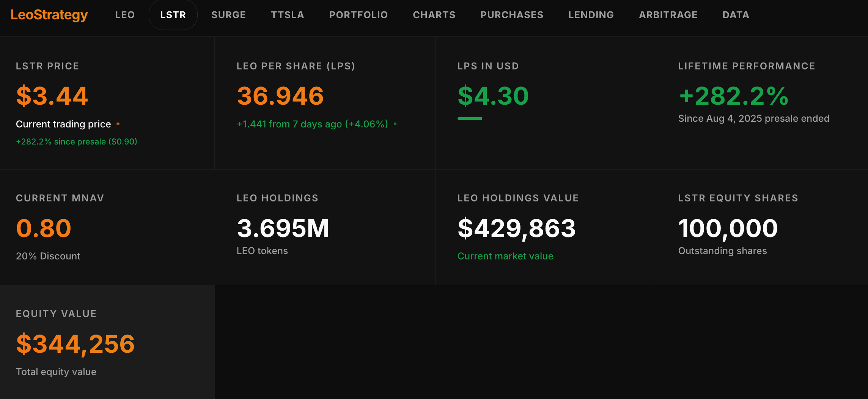Switch to the LENDING tab
Image resolution: width=868 pixels, height=399 pixels.
click(591, 15)
